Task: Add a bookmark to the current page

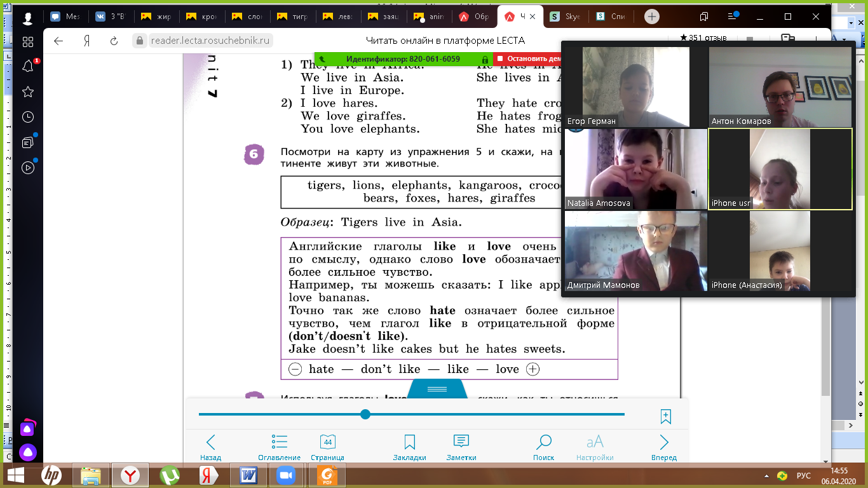Action: pos(665,417)
